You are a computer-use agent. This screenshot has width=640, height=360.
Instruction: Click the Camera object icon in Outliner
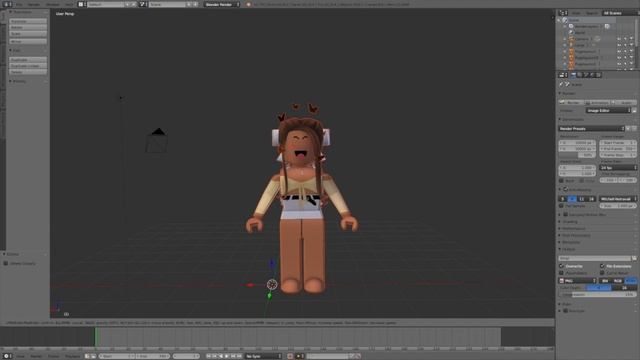[x=572, y=39]
